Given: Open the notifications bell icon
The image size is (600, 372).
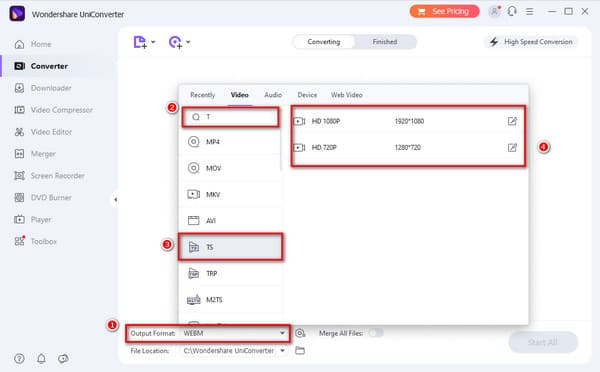Looking at the screenshot, I should point(41,359).
